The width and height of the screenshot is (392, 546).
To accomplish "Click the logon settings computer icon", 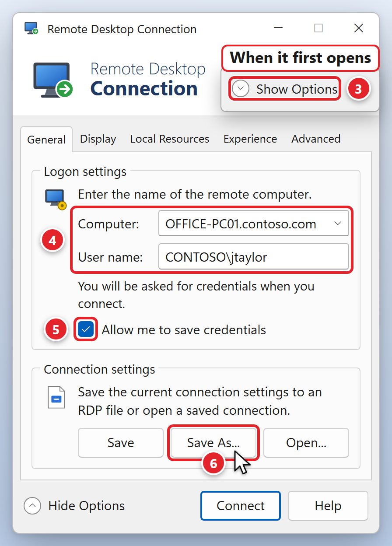I will pos(56,199).
